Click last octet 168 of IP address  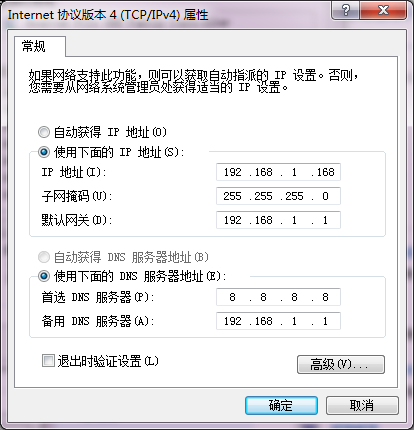(x=325, y=172)
